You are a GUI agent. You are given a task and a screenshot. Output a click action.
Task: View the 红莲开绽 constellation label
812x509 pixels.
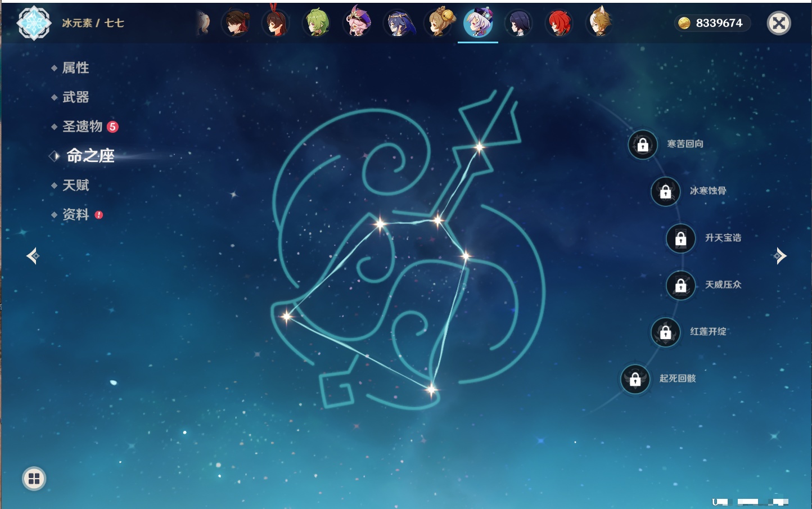click(708, 332)
